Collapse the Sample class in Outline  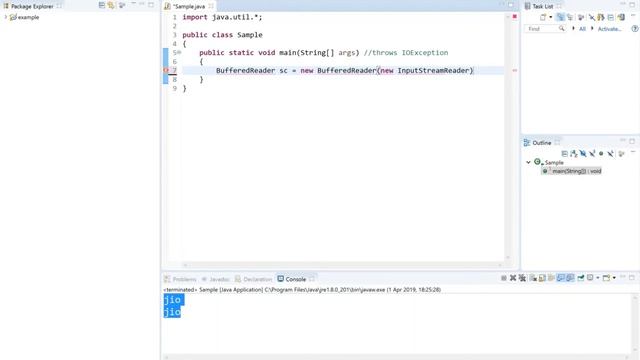point(528,162)
